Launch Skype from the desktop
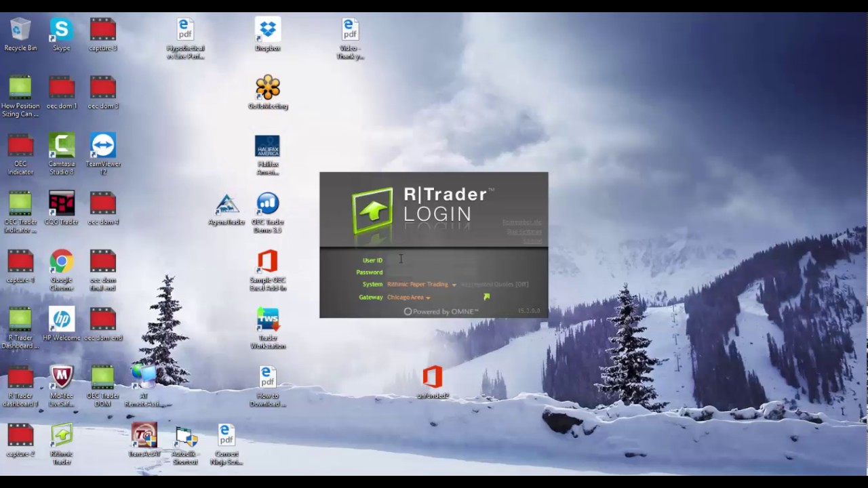 tap(62, 35)
